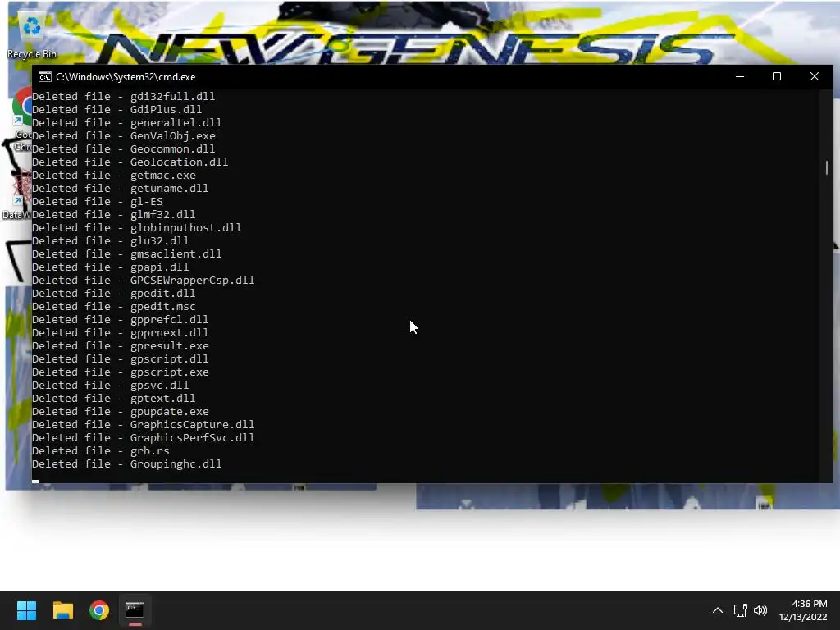Click the line 'Deleted file - gl-ES'
This screenshot has height=630, width=840.
pyautogui.click(x=98, y=202)
